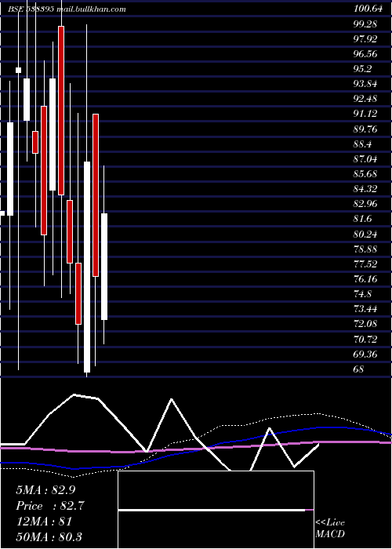This screenshot has width=392, height=549.
Task: Click price axis label 82.96
Action: tap(365, 204)
